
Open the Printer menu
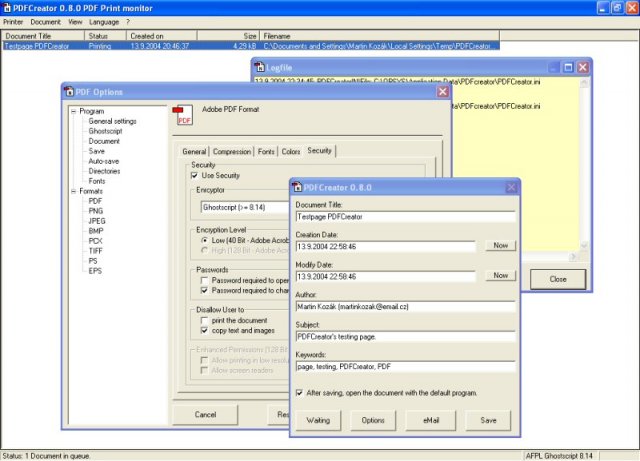pyautogui.click(x=13, y=22)
